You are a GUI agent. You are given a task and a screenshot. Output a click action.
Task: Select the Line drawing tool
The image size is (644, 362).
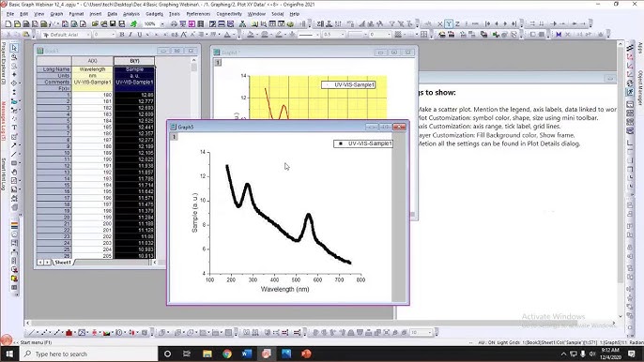(x=14, y=154)
